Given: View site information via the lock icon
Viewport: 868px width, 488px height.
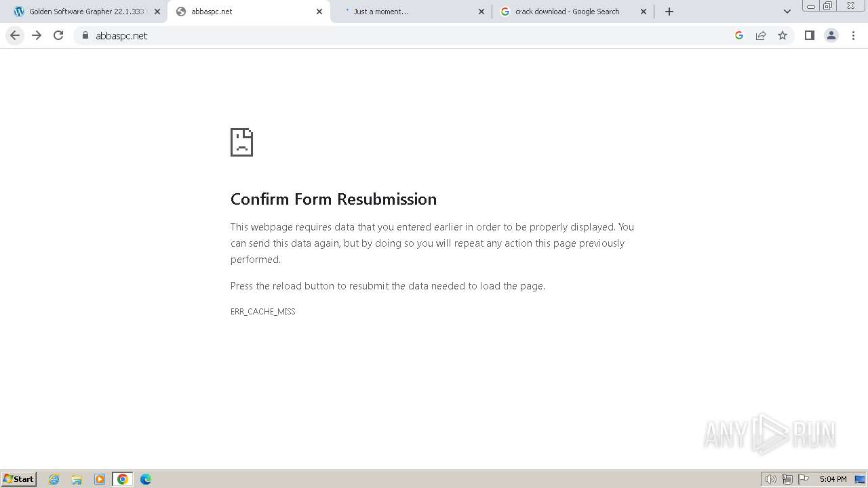Looking at the screenshot, I should click(85, 36).
